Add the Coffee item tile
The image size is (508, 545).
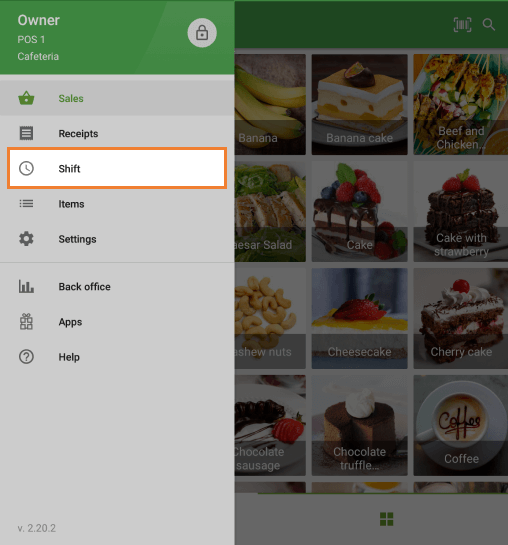tap(461, 425)
